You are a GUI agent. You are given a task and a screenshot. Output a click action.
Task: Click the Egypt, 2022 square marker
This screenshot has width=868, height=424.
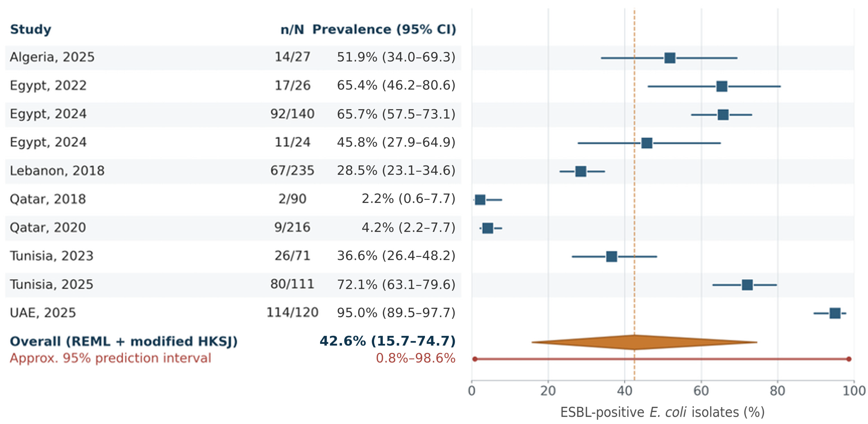721,86
